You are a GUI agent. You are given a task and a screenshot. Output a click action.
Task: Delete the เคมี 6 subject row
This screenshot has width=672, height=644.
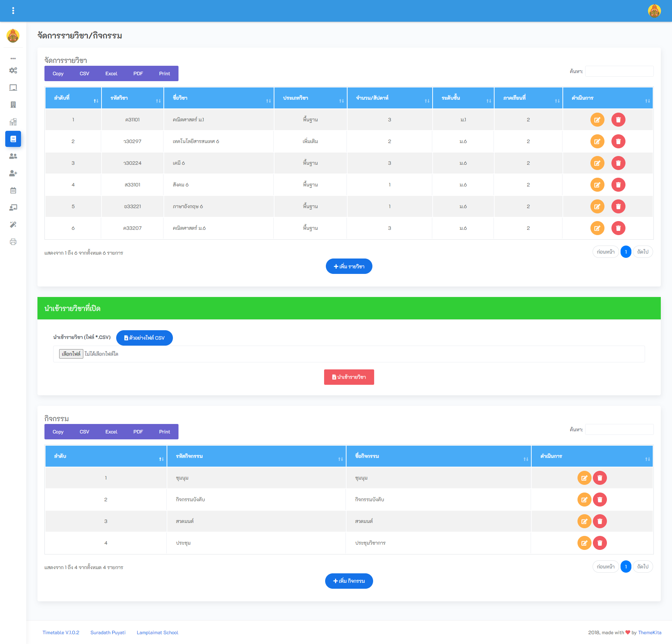click(x=618, y=163)
